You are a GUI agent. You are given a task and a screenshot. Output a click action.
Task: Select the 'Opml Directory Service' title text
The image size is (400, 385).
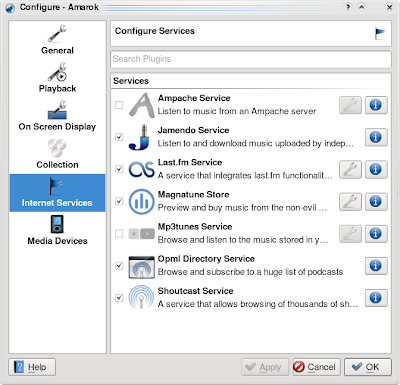click(206, 259)
